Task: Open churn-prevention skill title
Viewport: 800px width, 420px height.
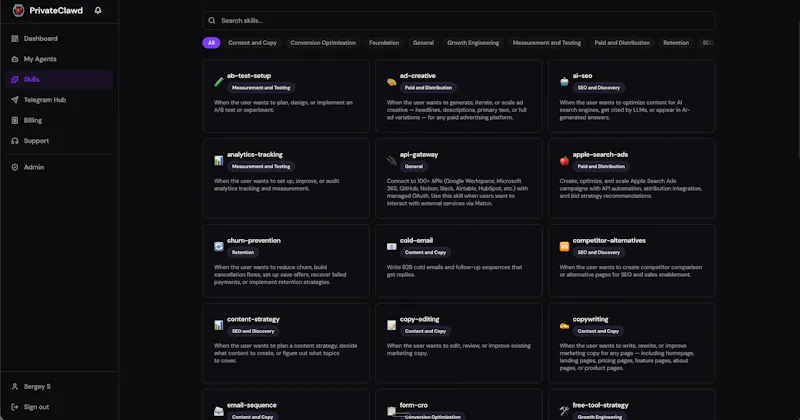Action: [x=254, y=240]
